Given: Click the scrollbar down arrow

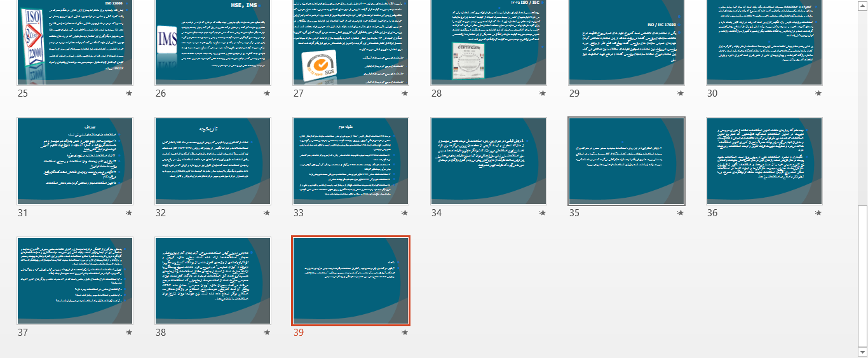Looking at the screenshot, I should [x=862, y=352].
